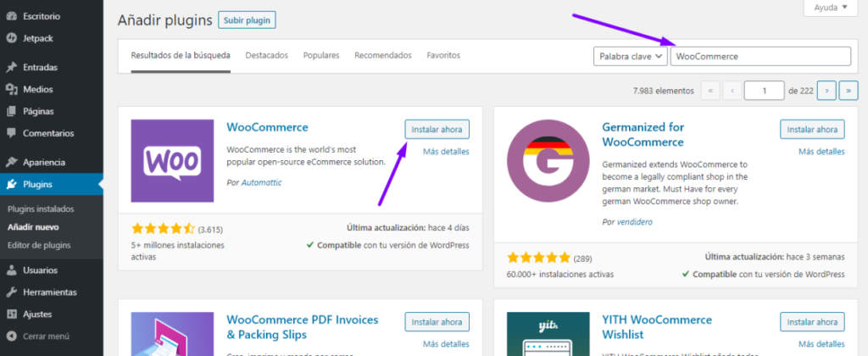Image resolution: width=868 pixels, height=356 pixels.
Task: Open Editor de plugins submenu item
Action: tap(39, 245)
